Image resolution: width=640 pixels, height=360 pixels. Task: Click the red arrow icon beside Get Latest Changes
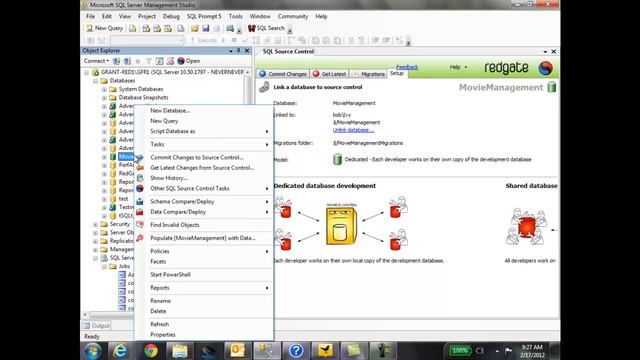click(140, 168)
